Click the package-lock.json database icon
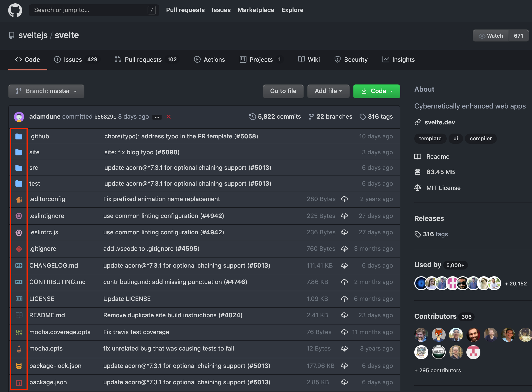 (x=19, y=366)
